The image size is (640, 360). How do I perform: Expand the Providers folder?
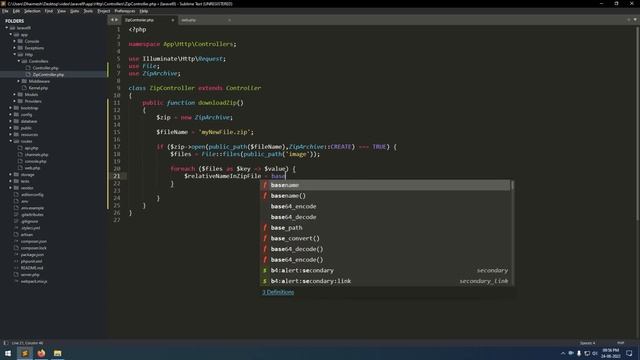click(15, 101)
